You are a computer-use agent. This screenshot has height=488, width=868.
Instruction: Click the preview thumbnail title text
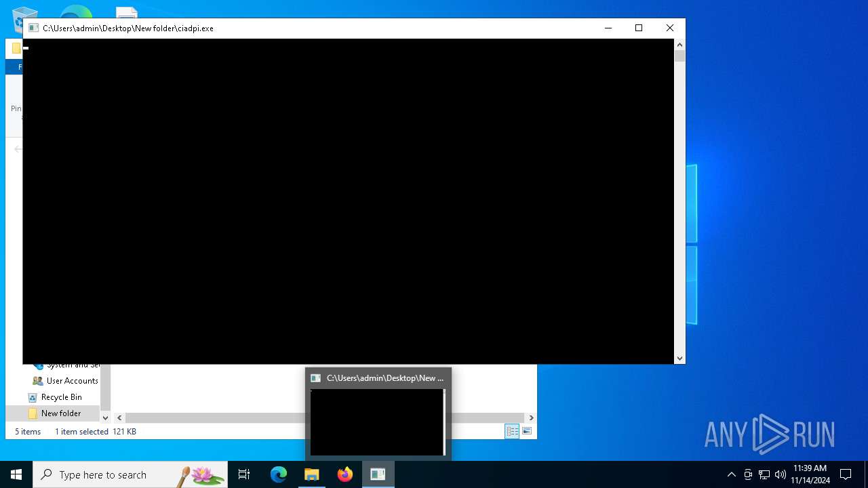tap(385, 378)
